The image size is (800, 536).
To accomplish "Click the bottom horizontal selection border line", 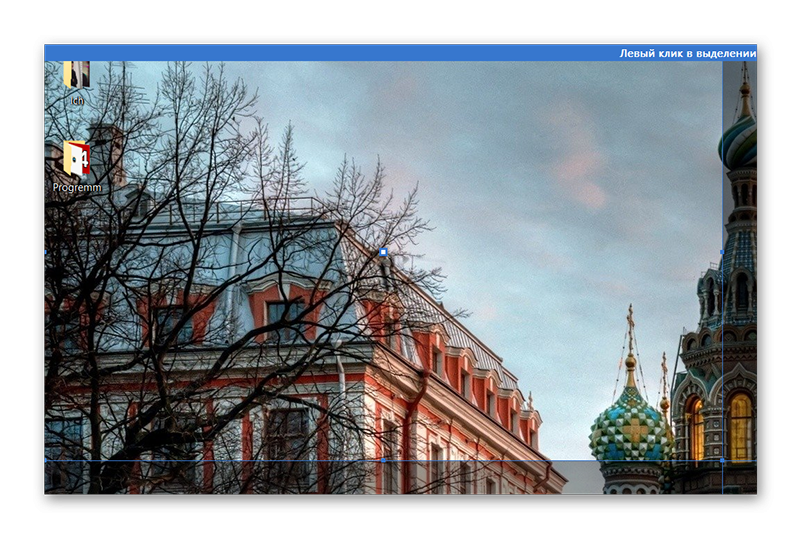I will [250, 461].
